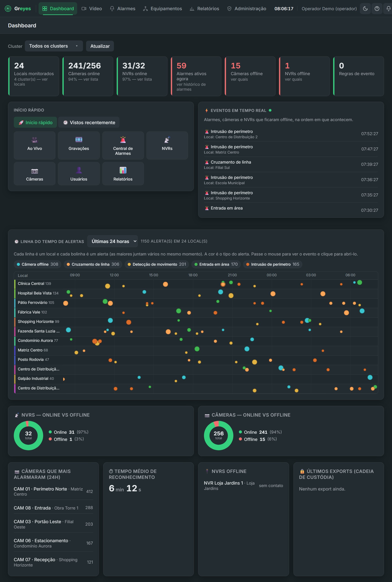Click cyan alert dot at far right of Galpão Industrial row
This screenshot has width=392, height=582.
pyautogui.click(x=370, y=378)
